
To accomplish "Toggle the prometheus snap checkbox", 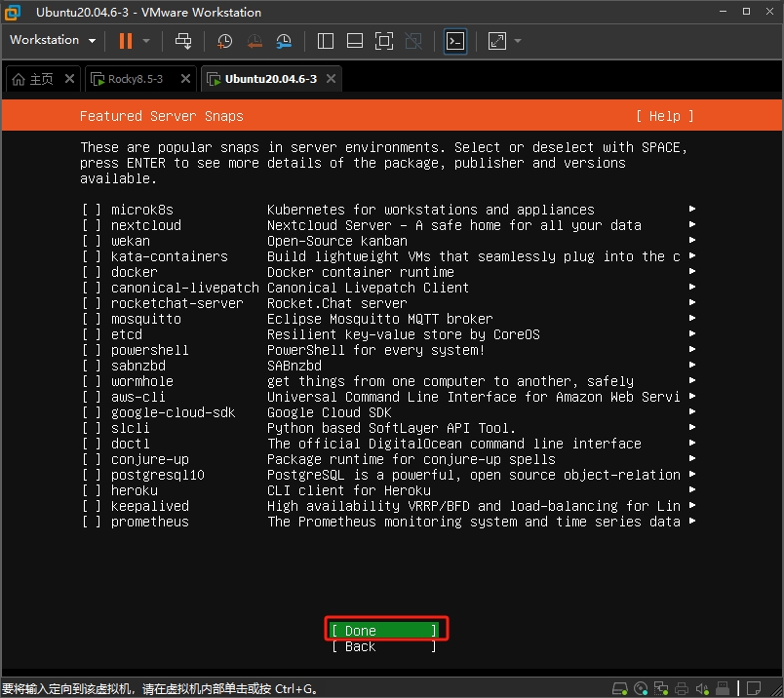I will 92,522.
